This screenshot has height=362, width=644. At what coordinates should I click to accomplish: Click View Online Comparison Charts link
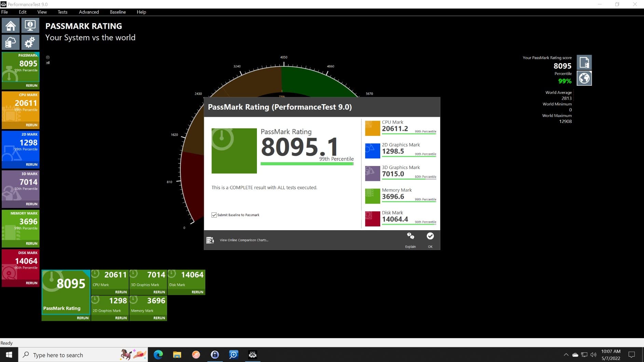pos(244,240)
